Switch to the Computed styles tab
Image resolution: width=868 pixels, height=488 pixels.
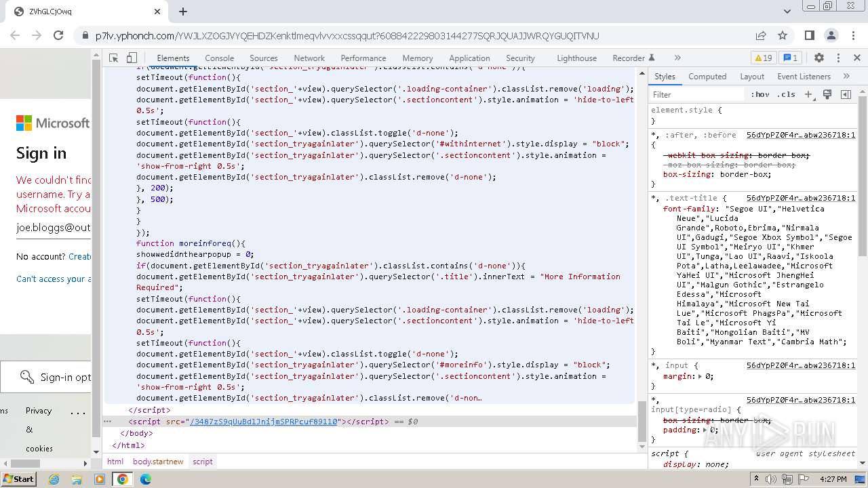pyautogui.click(x=707, y=77)
